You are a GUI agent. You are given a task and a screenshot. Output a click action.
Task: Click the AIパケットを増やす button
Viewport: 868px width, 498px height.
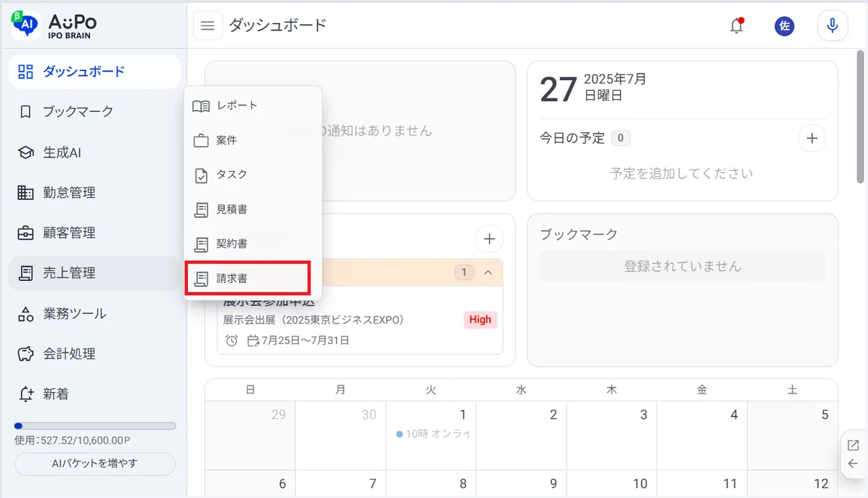[x=95, y=464]
